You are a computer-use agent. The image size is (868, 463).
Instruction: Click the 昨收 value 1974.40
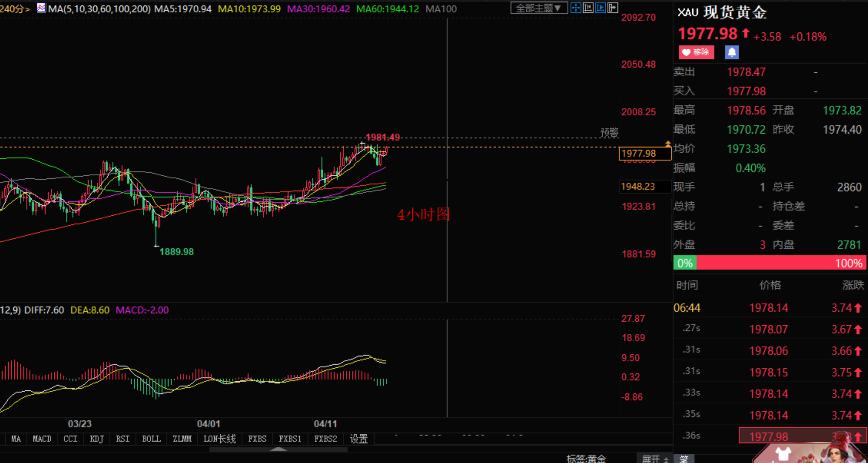(842, 130)
